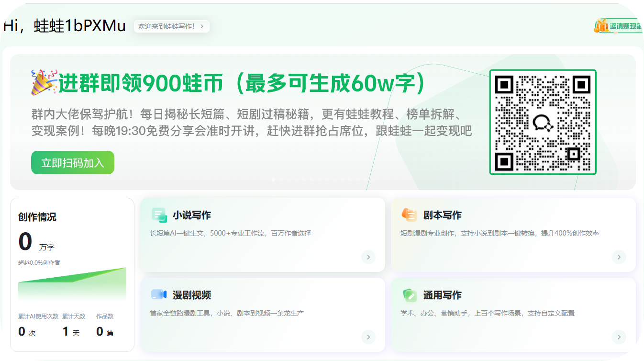The height and width of the screenshot is (361, 644).
Task: Select the 剧本写作 script writing icon
Action: (409, 215)
